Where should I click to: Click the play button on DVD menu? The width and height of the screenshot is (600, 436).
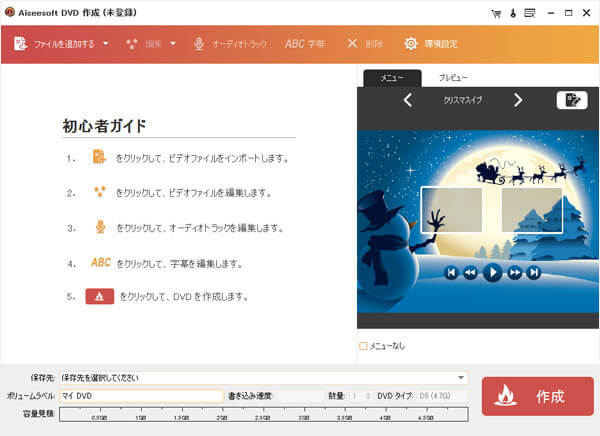(492, 273)
